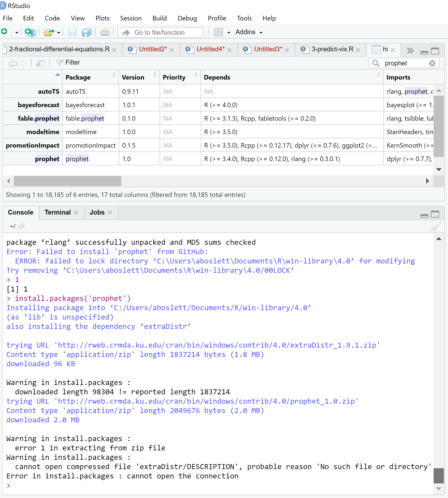The width and height of the screenshot is (448, 498).
Task: Clear the prophet search query
Action: [x=433, y=63]
